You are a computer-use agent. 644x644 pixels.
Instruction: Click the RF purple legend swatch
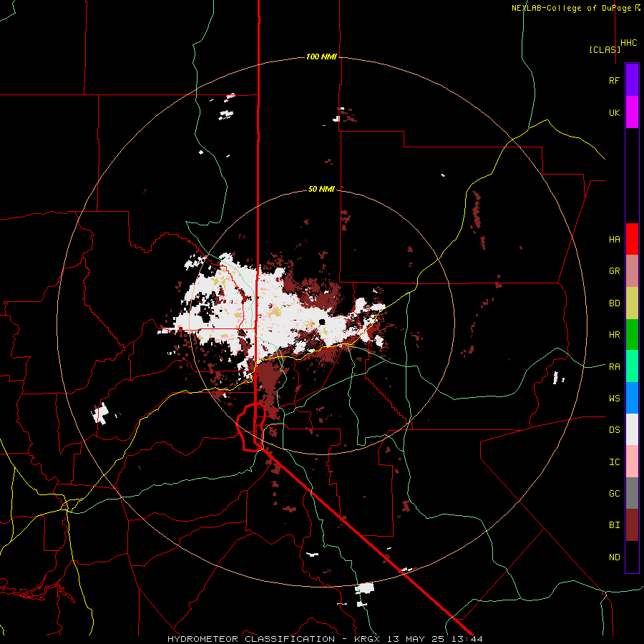pos(632,80)
